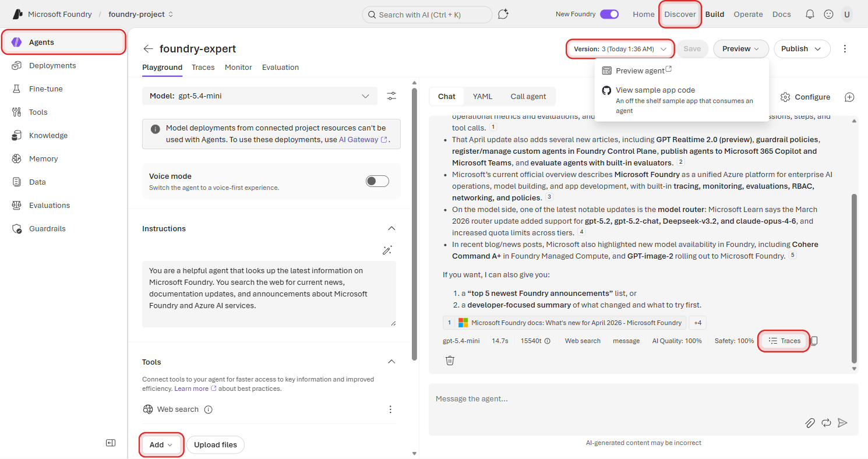Click the Instructions text area
Viewport: 868px width, 459px height.
[269, 294]
